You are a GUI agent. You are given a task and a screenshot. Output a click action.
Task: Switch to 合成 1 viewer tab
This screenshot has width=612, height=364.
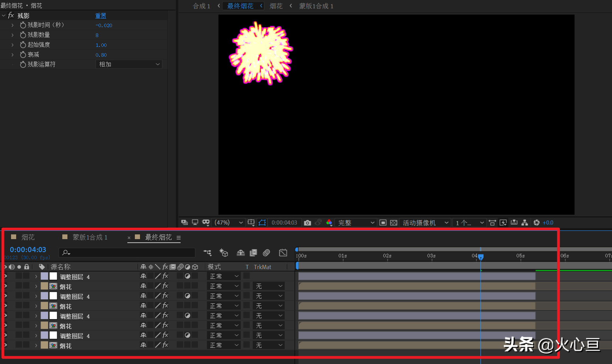pyautogui.click(x=201, y=6)
